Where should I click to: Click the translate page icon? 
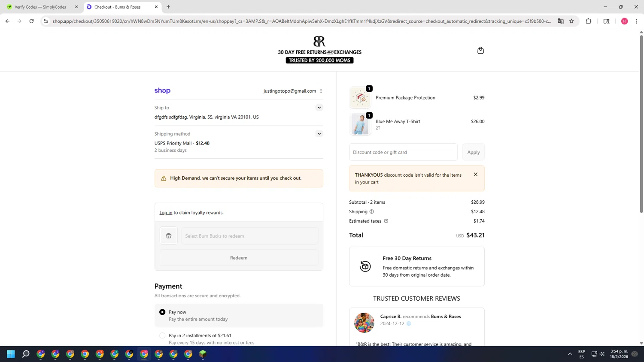tap(561, 21)
